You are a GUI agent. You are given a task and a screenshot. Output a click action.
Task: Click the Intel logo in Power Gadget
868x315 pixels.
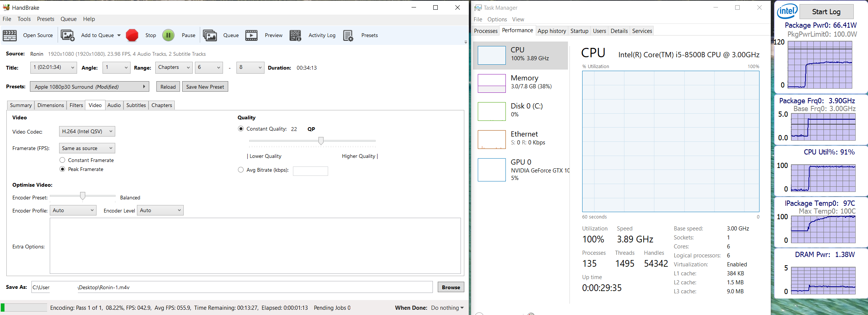(x=787, y=11)
